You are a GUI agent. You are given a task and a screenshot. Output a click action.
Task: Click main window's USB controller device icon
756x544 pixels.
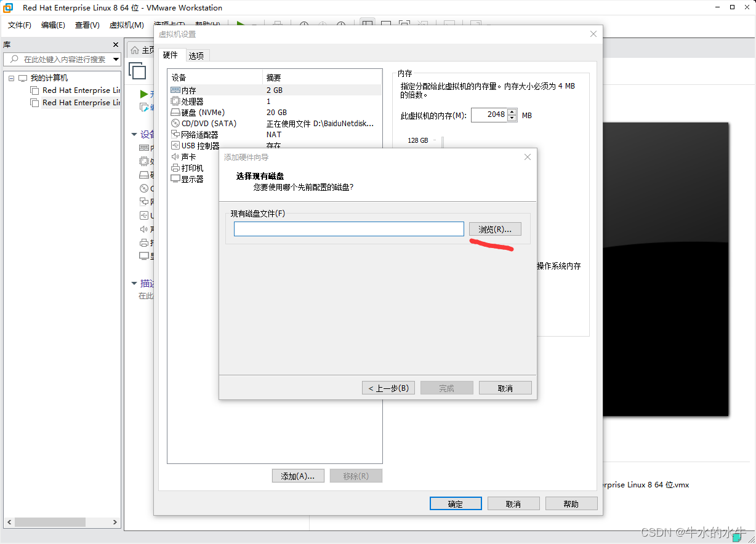pos(144,215)
